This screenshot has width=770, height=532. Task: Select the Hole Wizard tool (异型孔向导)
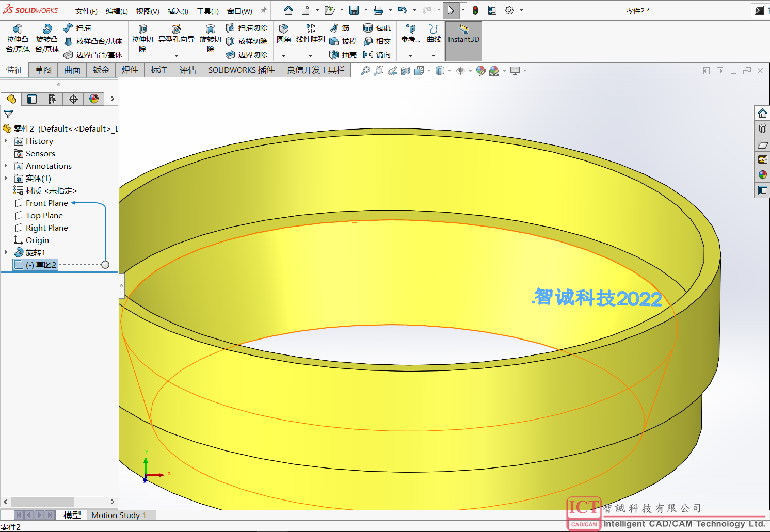[177, 34]
